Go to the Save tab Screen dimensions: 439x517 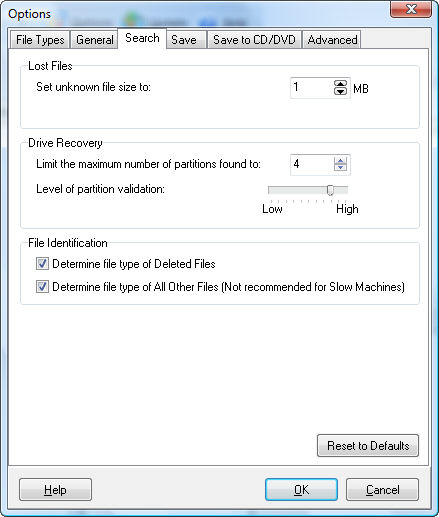coord(184,40)
